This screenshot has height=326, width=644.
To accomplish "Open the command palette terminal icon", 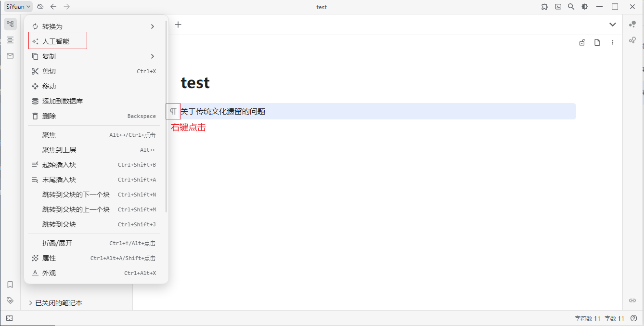I will click(x=558, y=7).
